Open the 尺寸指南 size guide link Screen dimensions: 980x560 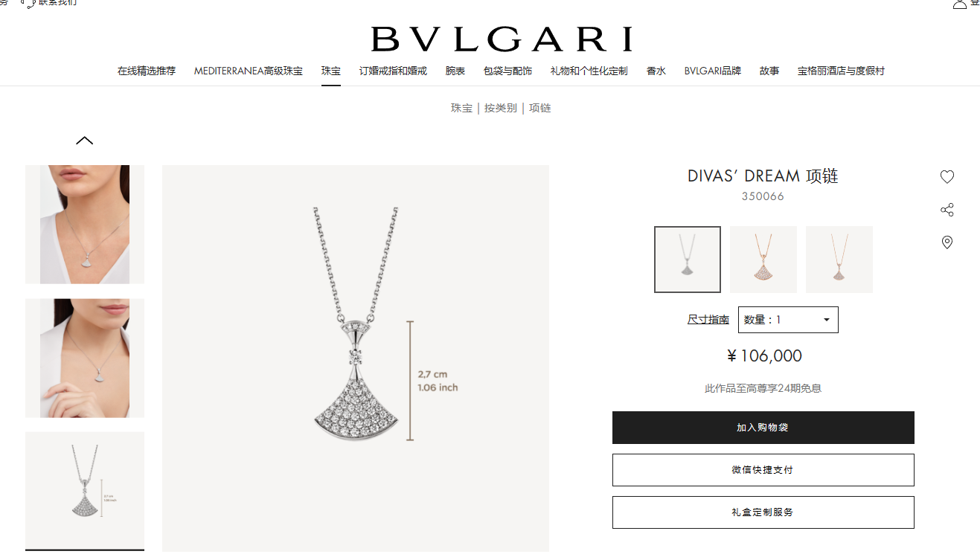point(708,320)
